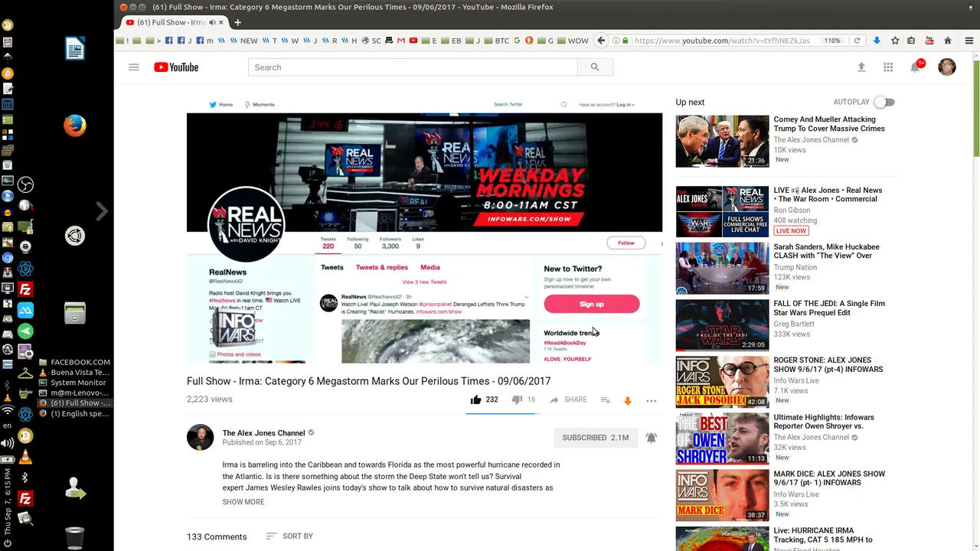The height and width of the screenshot is (551, 980).
Task: Open Sarah Sanders, Mike Huckabee video thumbnail
Action: (x=722, y=269)
